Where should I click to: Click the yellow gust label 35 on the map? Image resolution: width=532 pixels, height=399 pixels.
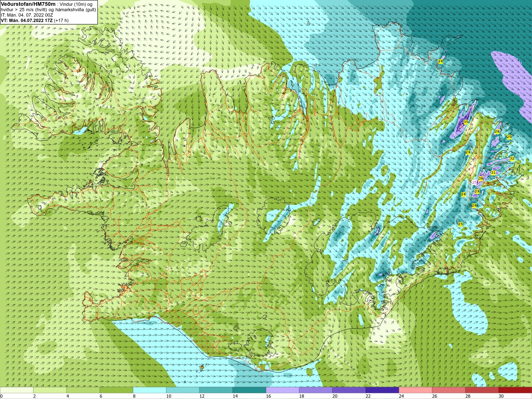466,122
